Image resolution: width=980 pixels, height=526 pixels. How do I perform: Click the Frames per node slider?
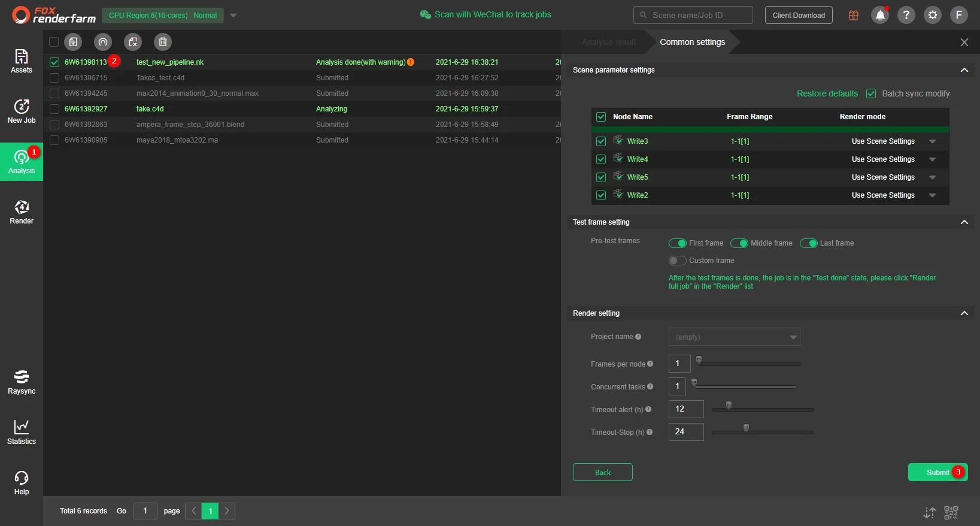point(749,364)
